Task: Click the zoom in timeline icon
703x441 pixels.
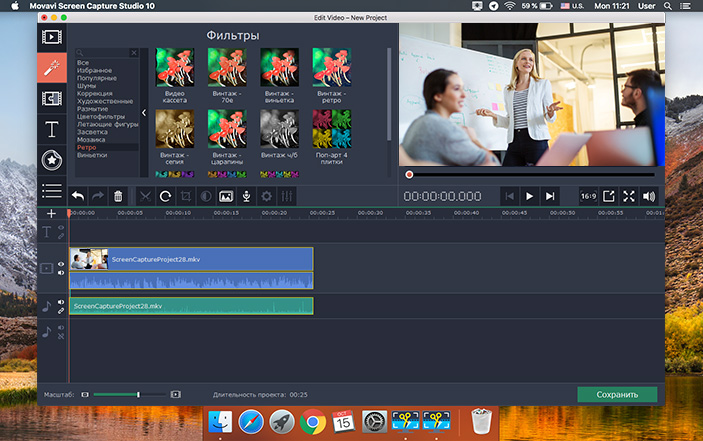Action: click(175, 394)
